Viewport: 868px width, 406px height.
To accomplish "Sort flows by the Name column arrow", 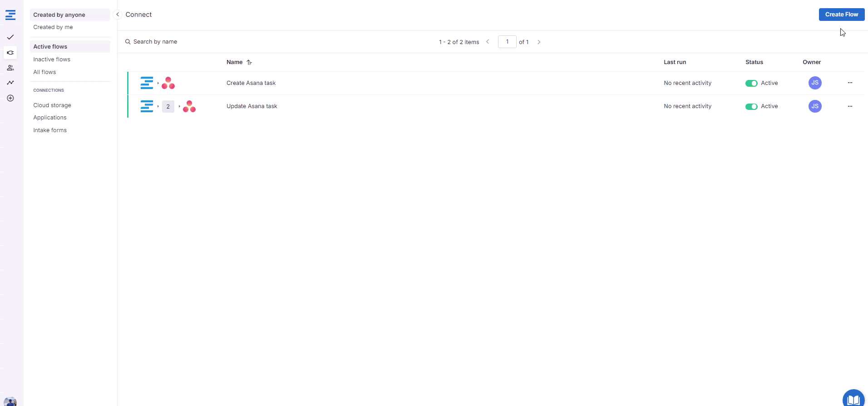I will (249, 62).
